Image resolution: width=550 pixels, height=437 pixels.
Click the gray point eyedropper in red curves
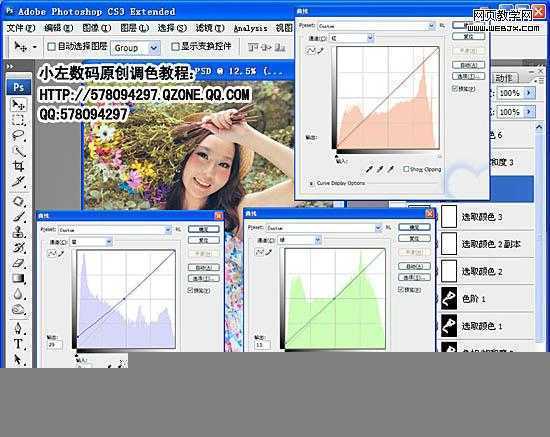tap(380, 169)
